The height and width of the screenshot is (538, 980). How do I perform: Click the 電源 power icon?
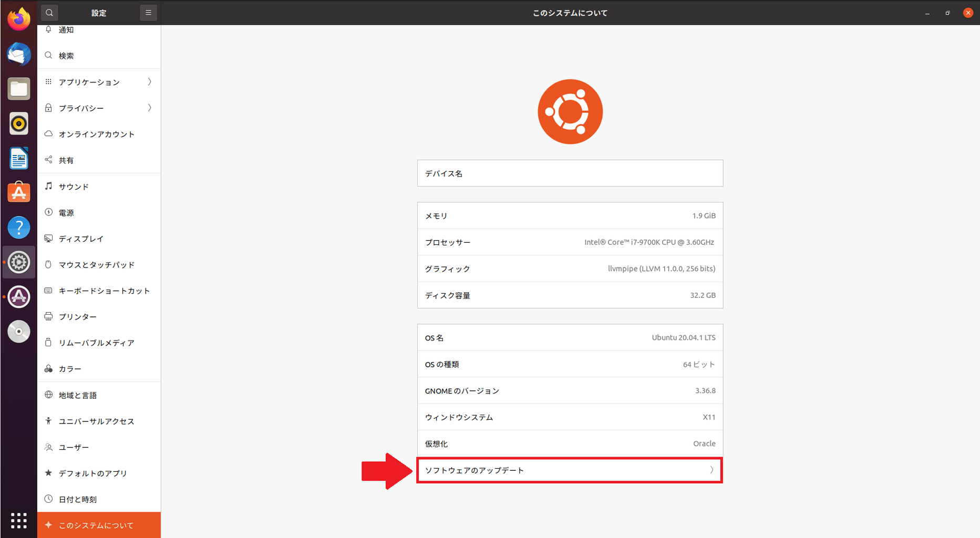pos(48,212)
